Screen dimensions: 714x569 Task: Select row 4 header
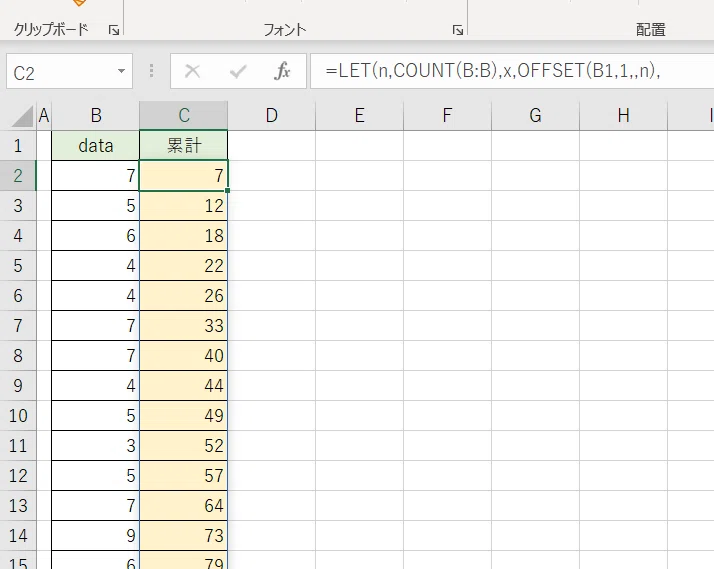(x=18, y=236)
